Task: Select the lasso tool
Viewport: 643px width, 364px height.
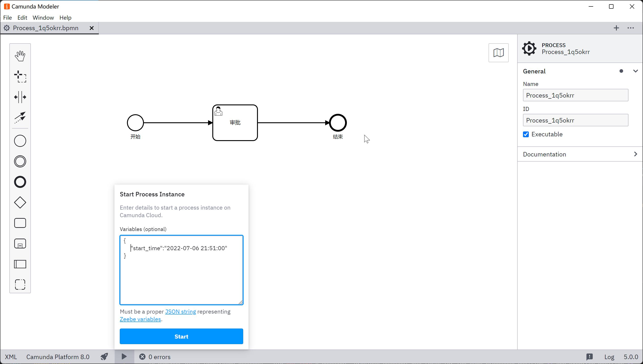Action: click(x=20, y=76)
